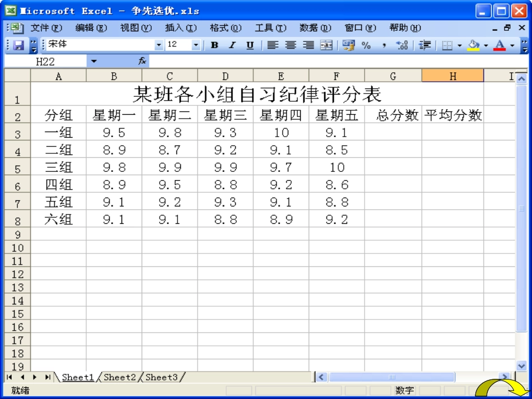This screenshot has height=399, width=532.
Task: Align text left
Action: coord(273,45)
